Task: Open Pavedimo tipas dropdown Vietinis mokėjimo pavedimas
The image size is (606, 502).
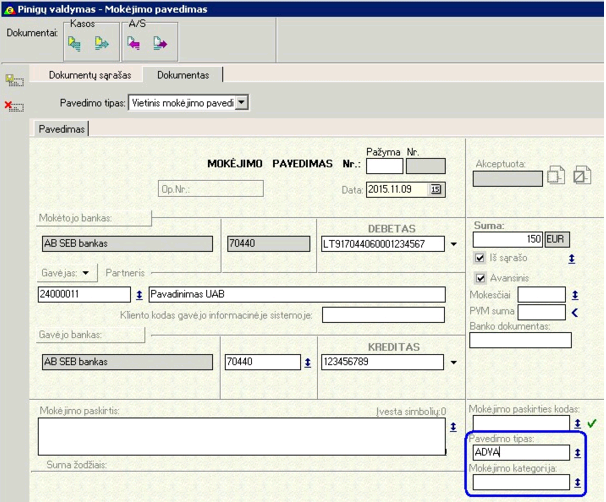Action: [x=241, y=103]
